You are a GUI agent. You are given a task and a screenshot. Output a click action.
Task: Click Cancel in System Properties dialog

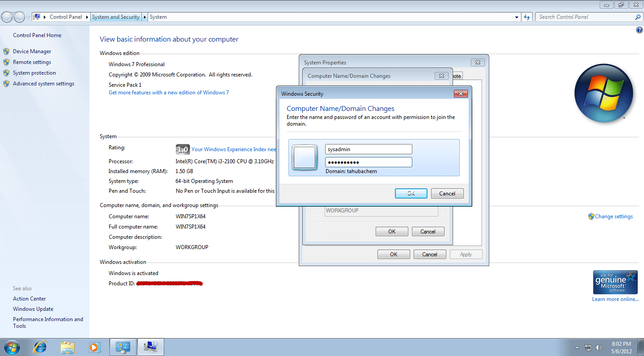[x=430, y=254]
